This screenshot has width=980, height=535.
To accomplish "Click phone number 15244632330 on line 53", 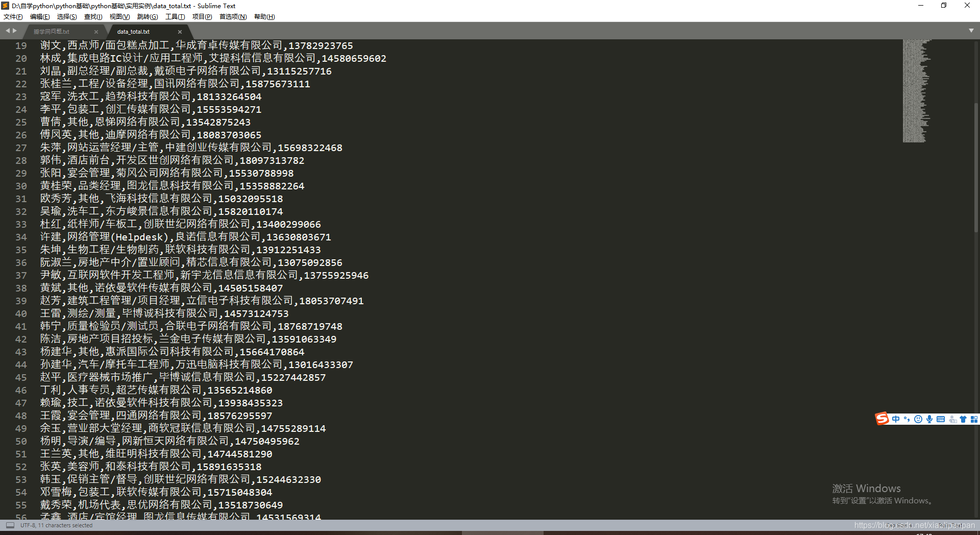I will (288, 480).
